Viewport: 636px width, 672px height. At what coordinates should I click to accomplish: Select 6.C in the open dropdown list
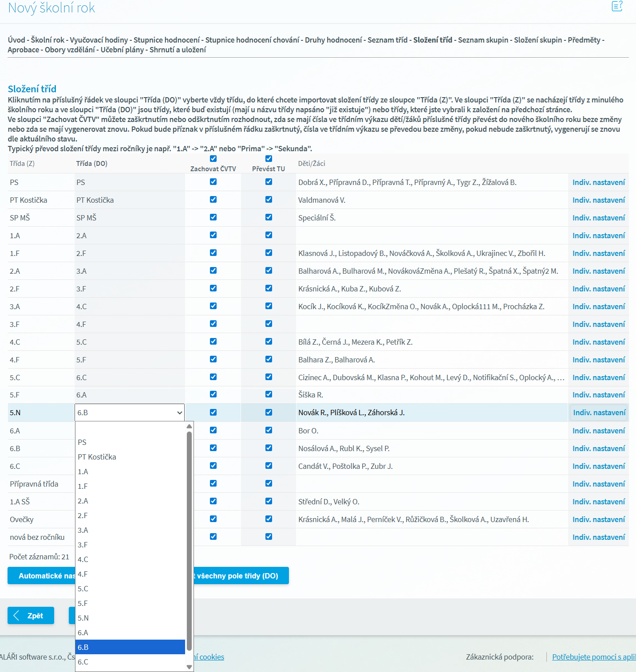pyautogui.click(x=83, y=662)
